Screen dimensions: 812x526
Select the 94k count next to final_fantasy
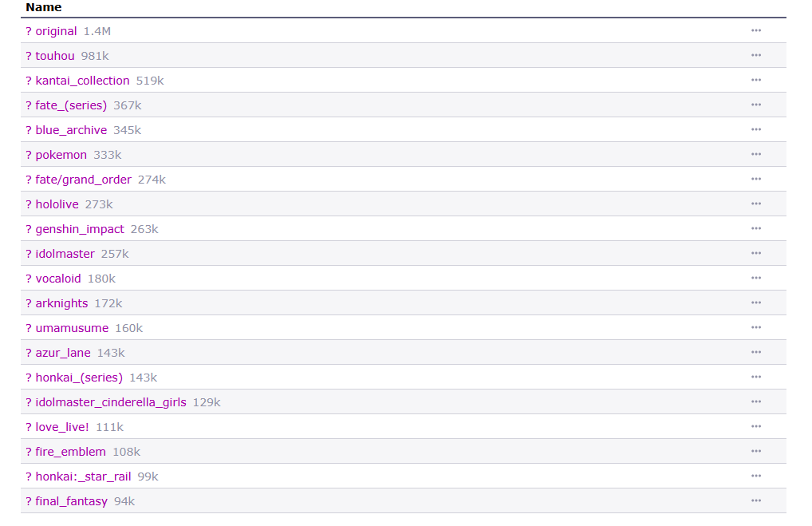tap(124, 501)
